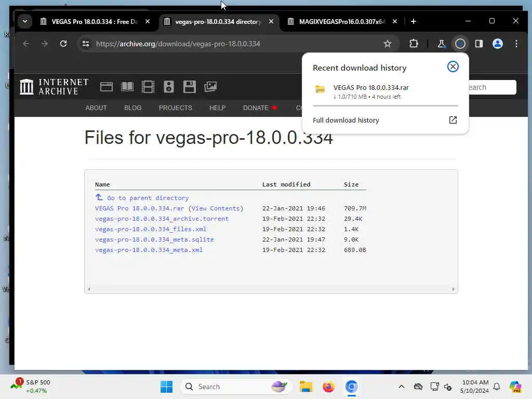Image resolution: width=532 pixels, height=399 pixels.
Task: Click the taskbar Search box
Action: [236, 387]
